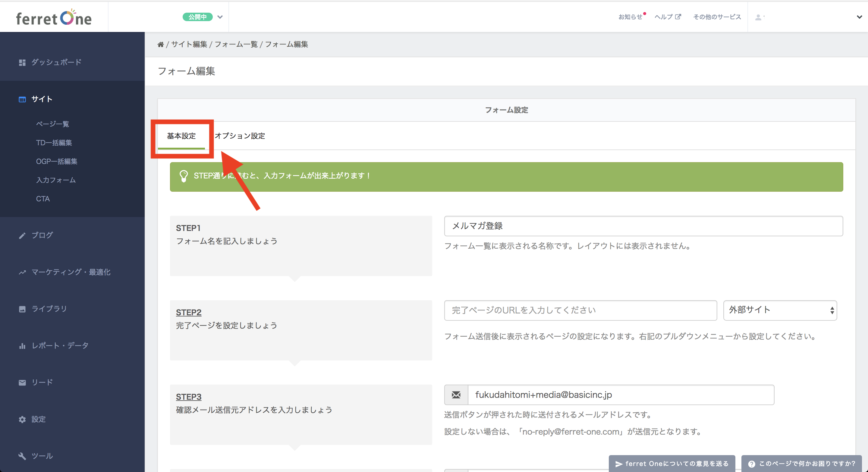Image resolution: width=868 pixels, height=472 pixels.
Task: Click the user avatar icon
Action: click(758, 17)
